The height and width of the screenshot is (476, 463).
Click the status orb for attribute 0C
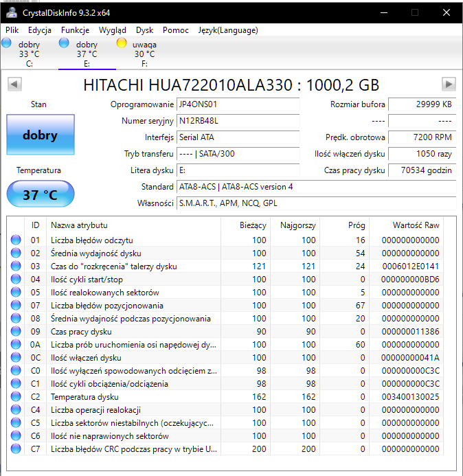[16, 357]
